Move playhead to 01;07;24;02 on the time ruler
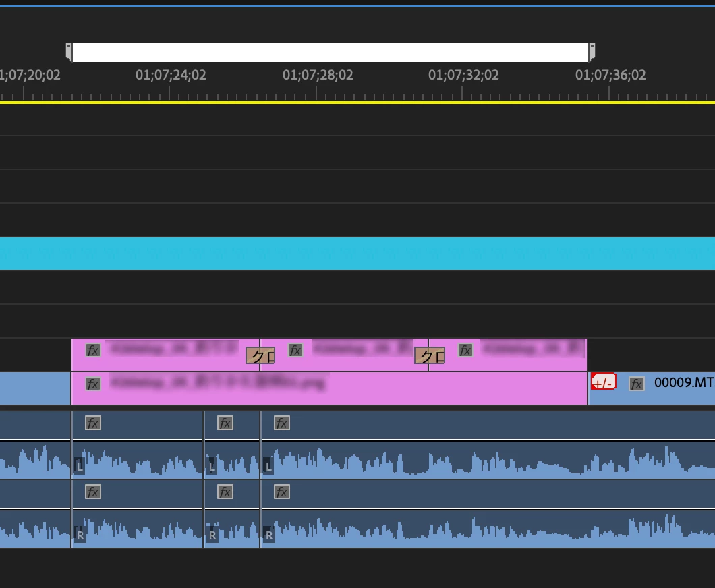Screen dimensions: 715x588 pos(171,76)
